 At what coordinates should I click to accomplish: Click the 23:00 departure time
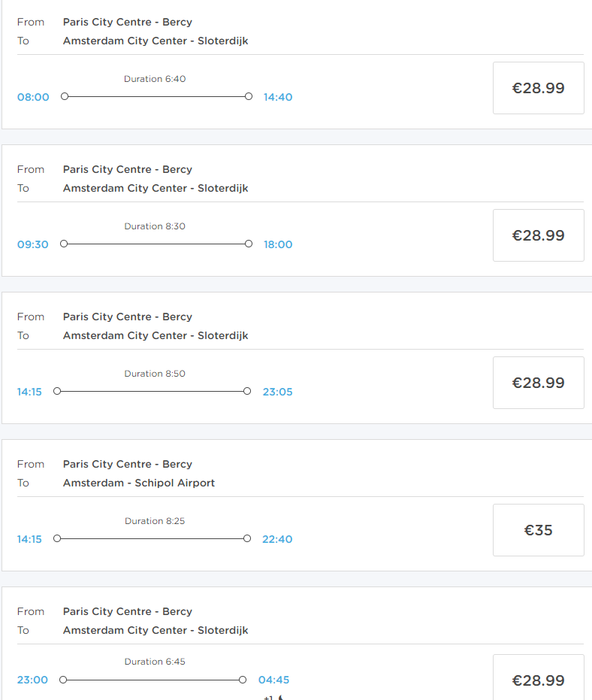tap(32, 680)
